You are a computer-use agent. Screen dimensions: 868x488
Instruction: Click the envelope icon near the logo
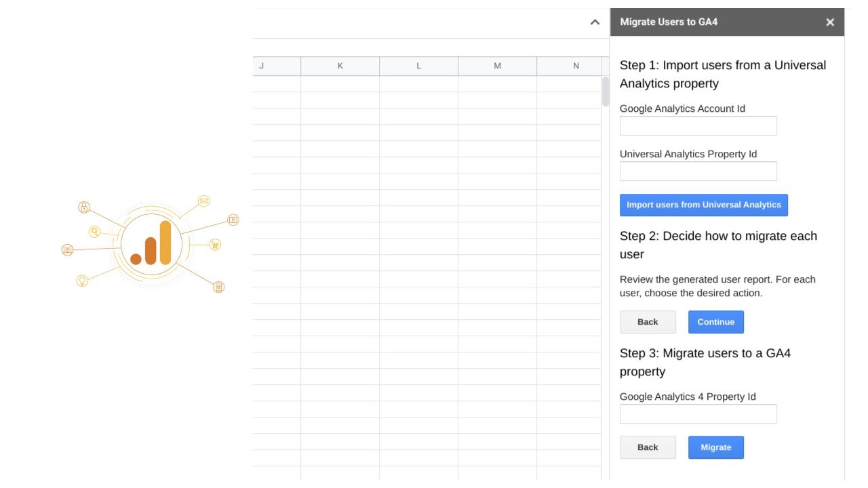[204, 202]
